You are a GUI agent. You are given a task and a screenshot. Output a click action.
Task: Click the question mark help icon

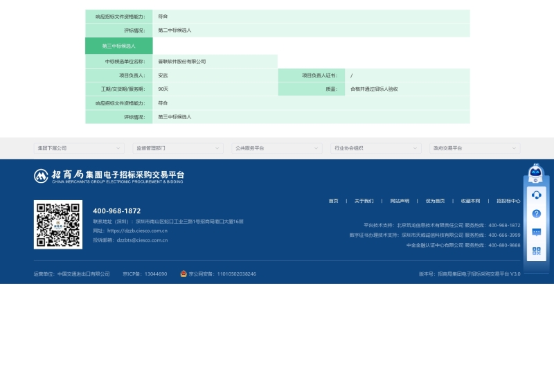(x=536, y=213)
